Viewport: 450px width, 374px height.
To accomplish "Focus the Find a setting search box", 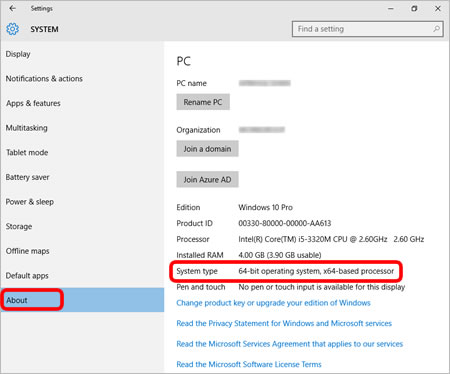I will point(368,29).
